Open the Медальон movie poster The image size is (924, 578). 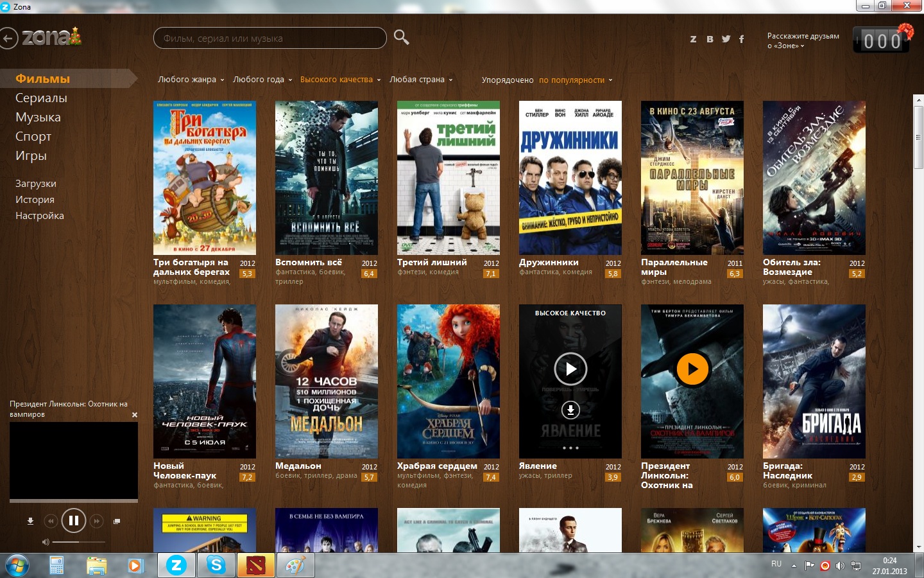(327, 381)
